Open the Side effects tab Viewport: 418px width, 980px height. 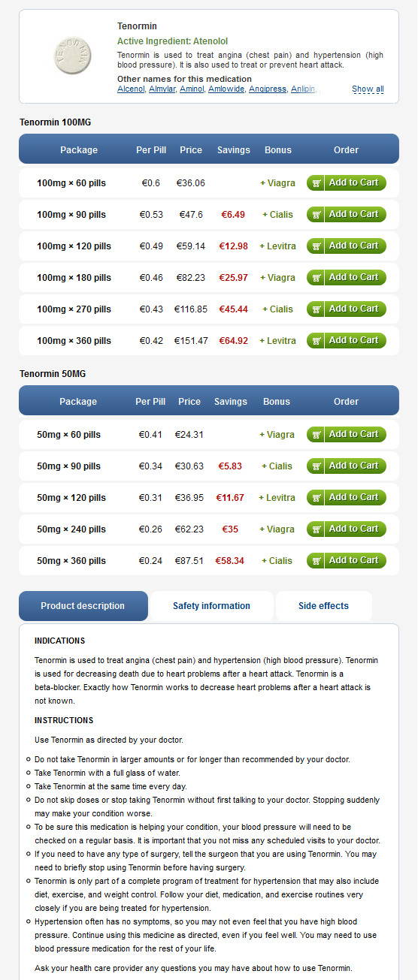[323, 606]
